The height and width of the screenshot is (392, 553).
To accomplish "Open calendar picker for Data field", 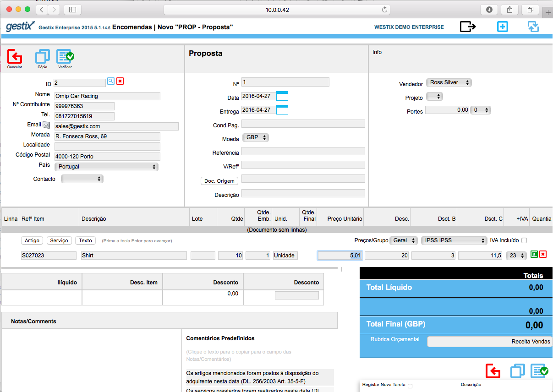I will coord(283,96).
